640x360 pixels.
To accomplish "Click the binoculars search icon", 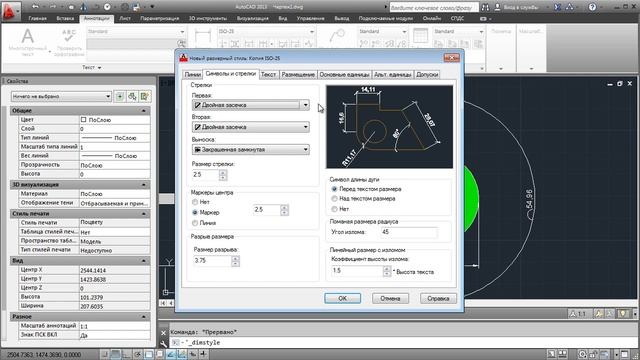I will pyautogui.click(x=485, y=7).
